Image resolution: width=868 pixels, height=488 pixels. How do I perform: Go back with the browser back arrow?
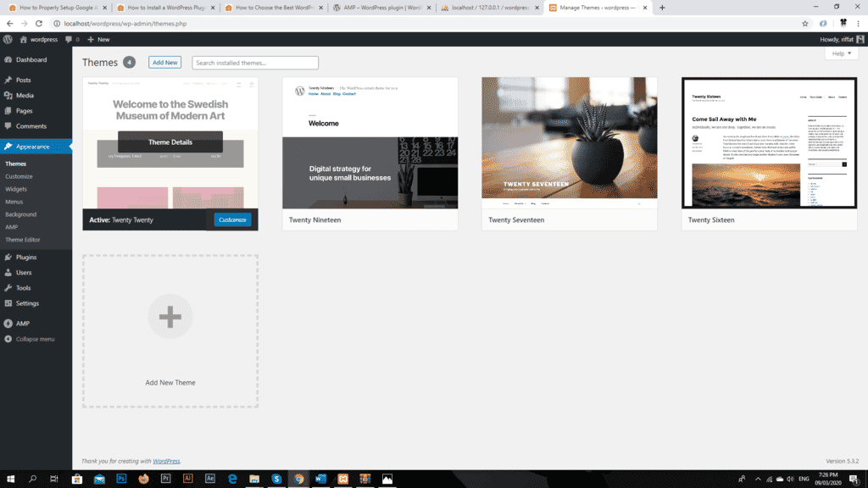(x=9, y=23)
